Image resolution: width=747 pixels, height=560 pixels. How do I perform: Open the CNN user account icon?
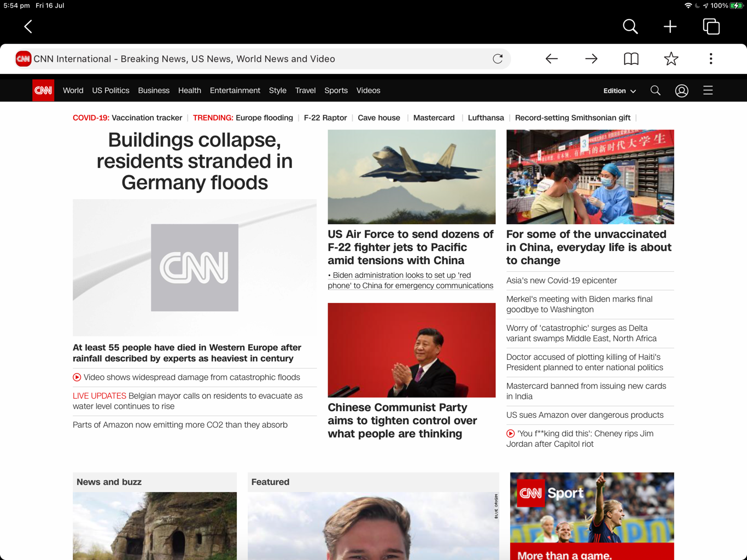click(681, 91)
